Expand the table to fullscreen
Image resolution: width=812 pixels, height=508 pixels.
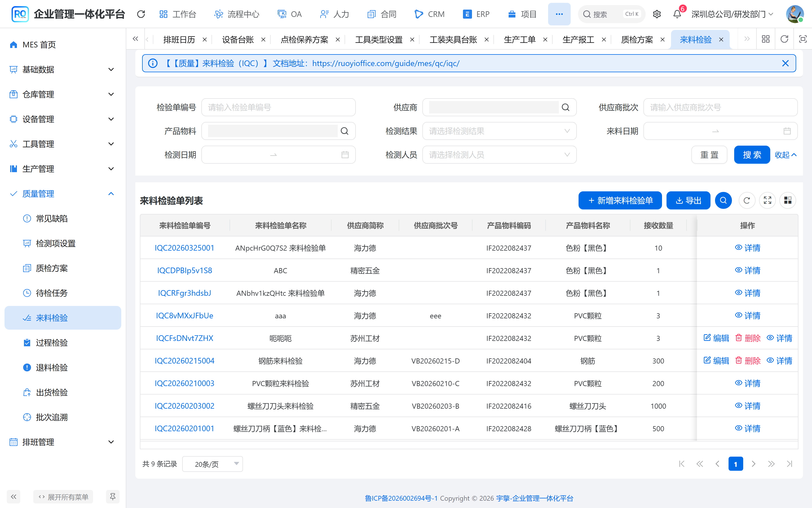(767, 201)
